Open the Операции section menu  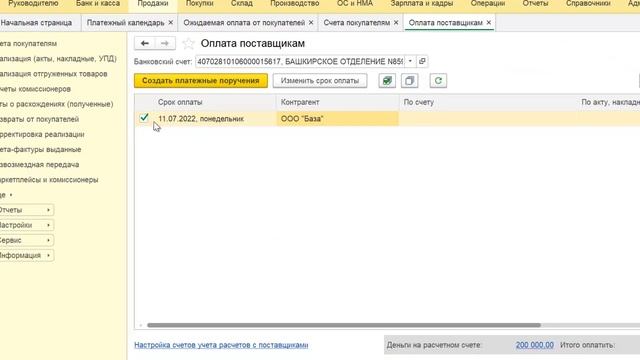[488, 4]
